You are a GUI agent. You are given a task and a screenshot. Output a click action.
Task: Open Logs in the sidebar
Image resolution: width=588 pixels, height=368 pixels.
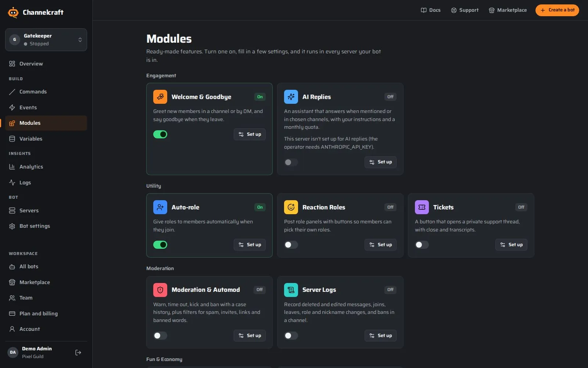(x=46, y=183)
